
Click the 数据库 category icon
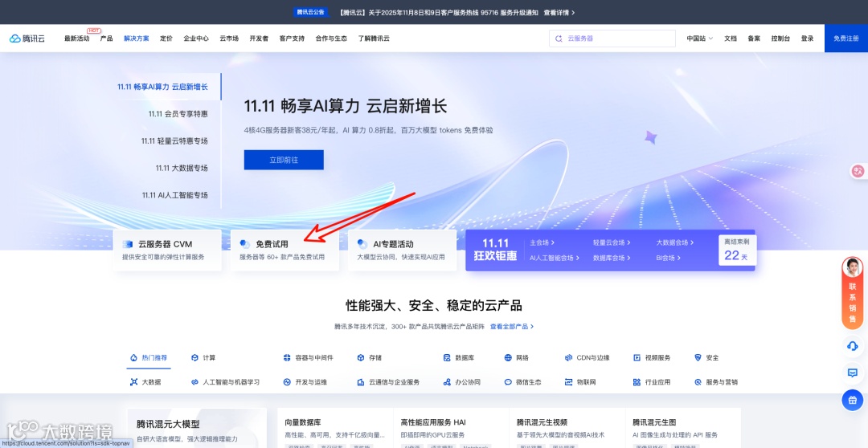447,358
